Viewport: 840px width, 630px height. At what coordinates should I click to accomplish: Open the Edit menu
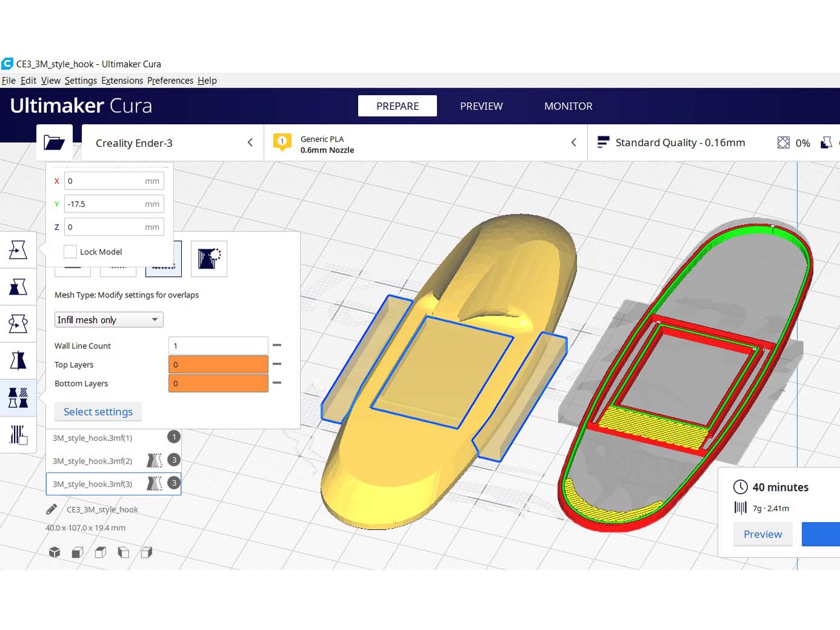(28, 81)
